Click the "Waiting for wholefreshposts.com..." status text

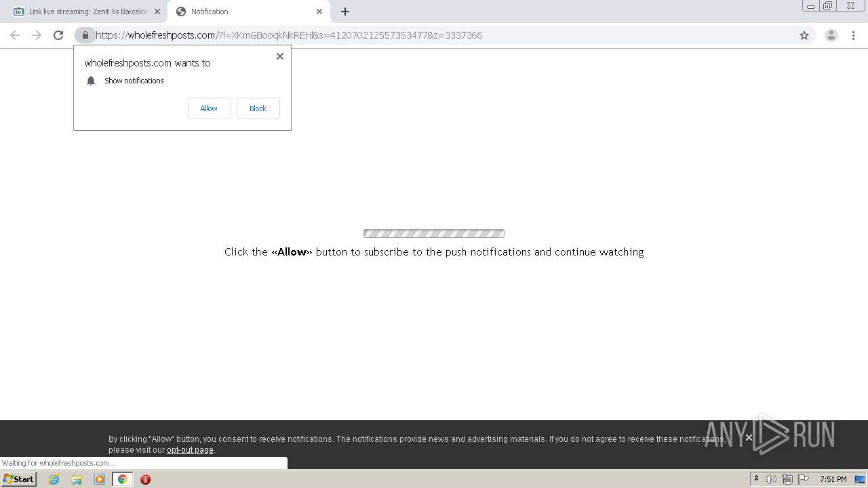(58, 463)
